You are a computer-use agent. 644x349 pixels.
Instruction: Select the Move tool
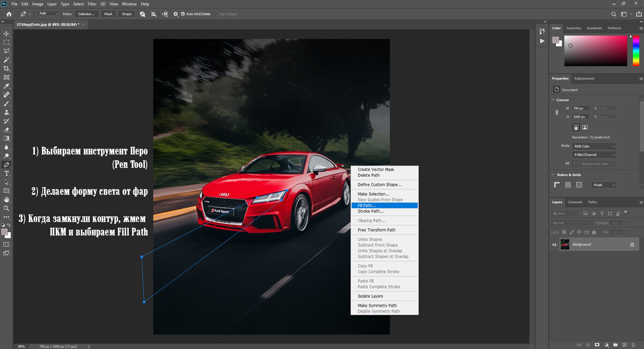6,33
